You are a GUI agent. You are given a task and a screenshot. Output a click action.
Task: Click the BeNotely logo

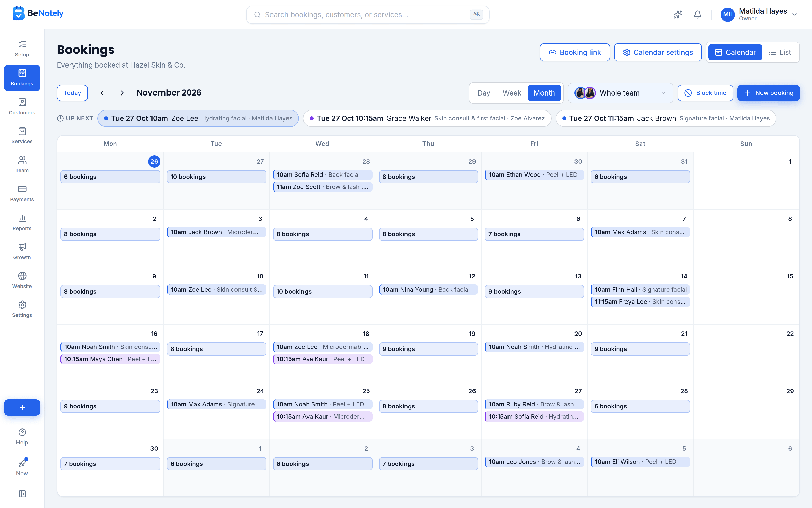click(38, 13)
